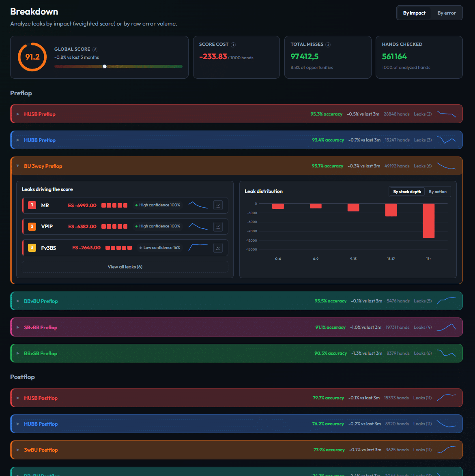Show leak distribution By action

(x=437, y=191)
